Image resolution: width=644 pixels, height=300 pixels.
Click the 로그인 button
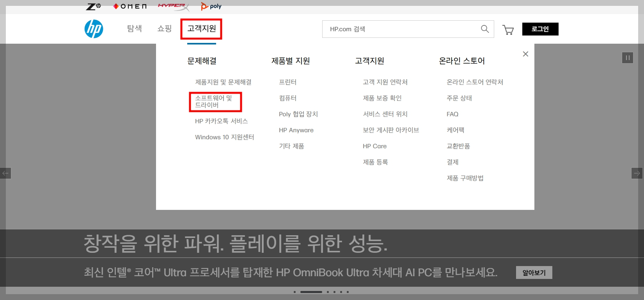click(540, 29)
